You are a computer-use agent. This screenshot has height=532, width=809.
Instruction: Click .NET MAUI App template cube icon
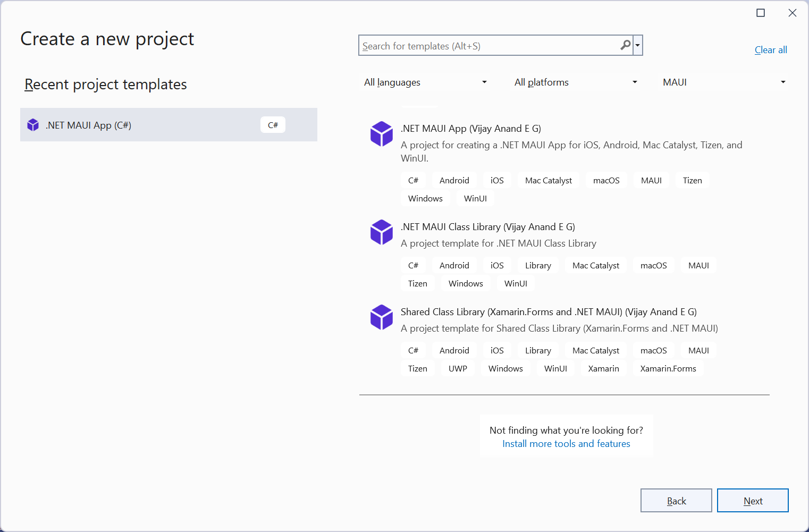(x=382, y=133)
